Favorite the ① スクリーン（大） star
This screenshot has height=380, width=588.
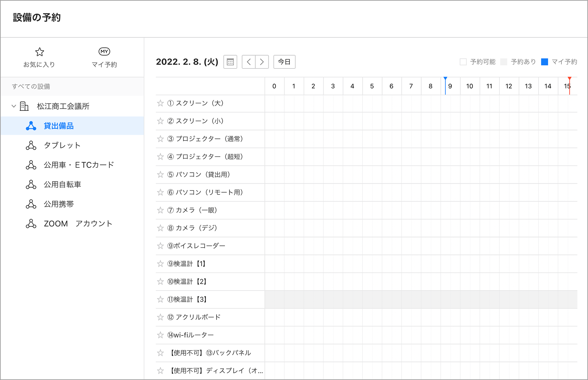161,103
